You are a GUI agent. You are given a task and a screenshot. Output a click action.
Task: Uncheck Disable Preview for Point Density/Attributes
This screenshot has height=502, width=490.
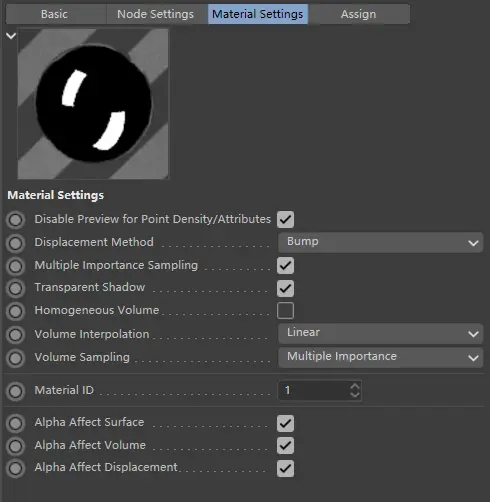(285, 219)
